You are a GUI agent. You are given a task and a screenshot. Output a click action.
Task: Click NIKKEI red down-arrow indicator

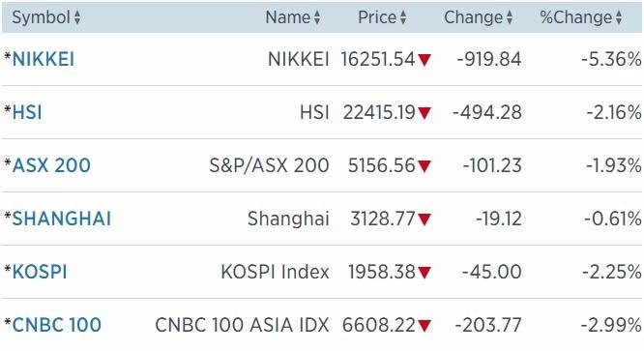coord(424,60)
